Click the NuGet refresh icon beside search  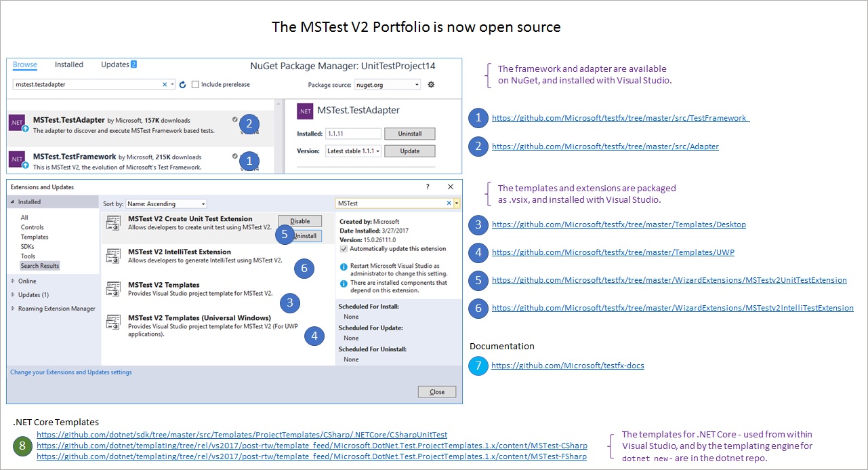[182, 85]
